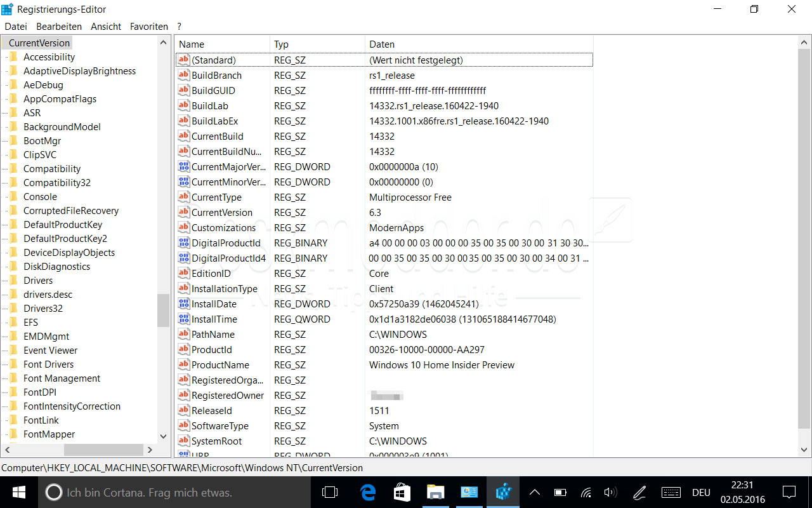Select the ProductId value name

click(211, 349)
